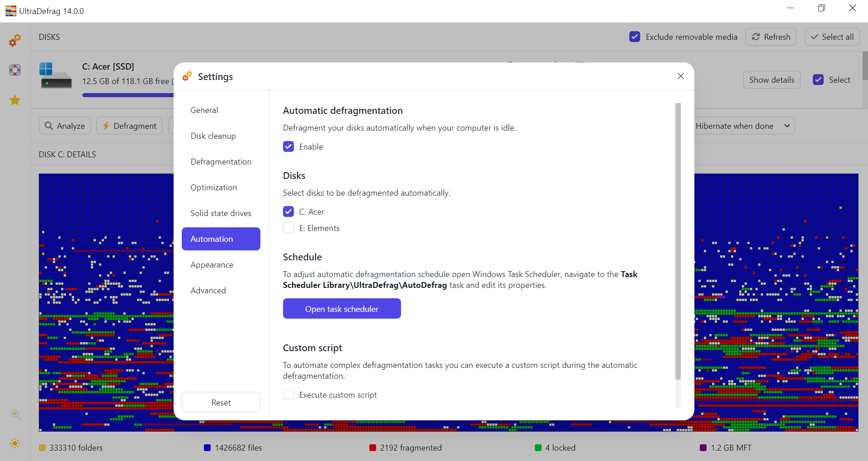
Task: Click the 'Schedule' section heading
Action: [x=302, y=257]
